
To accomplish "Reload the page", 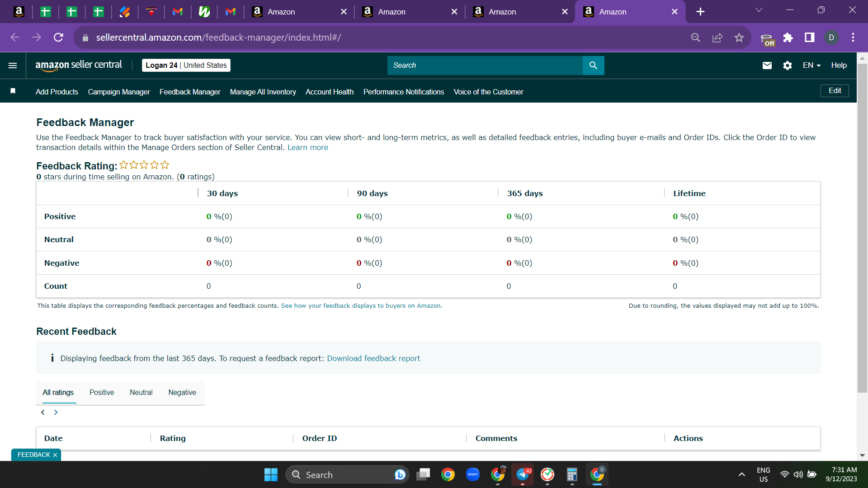I will click(x=58, y=38).
